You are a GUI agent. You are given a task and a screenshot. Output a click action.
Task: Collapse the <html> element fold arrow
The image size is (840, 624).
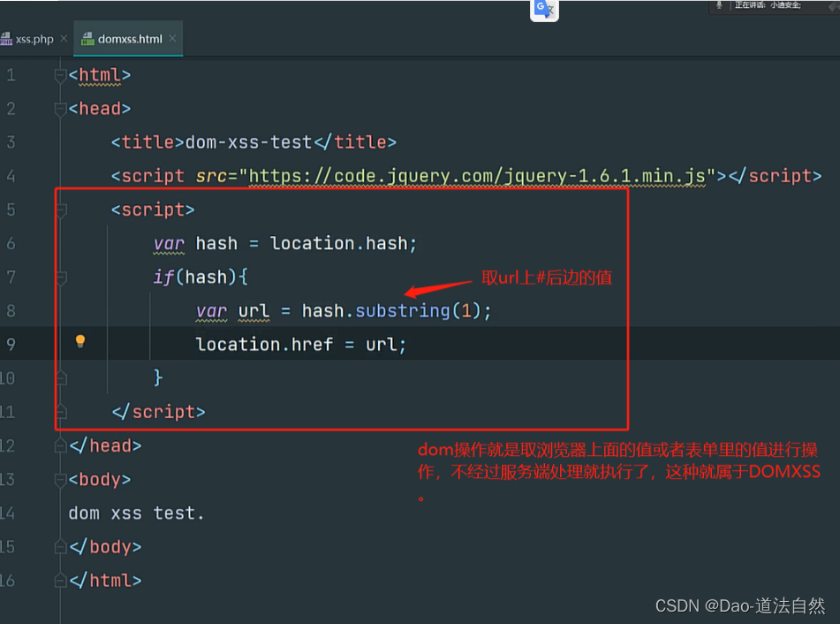59,76
